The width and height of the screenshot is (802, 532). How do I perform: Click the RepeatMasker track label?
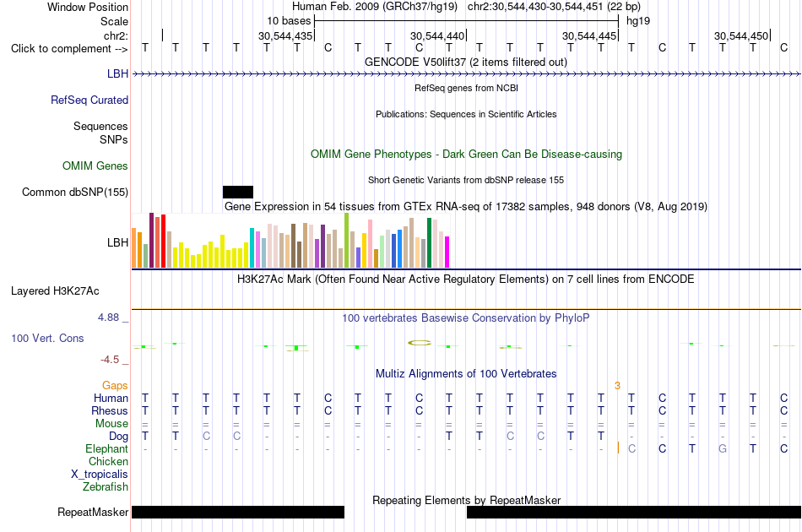(93, 512)
